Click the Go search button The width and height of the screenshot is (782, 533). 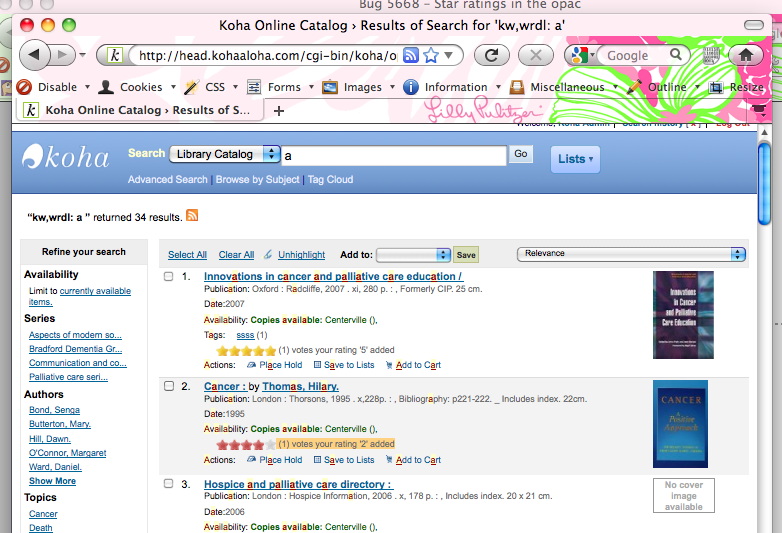[x=520, y=154]
